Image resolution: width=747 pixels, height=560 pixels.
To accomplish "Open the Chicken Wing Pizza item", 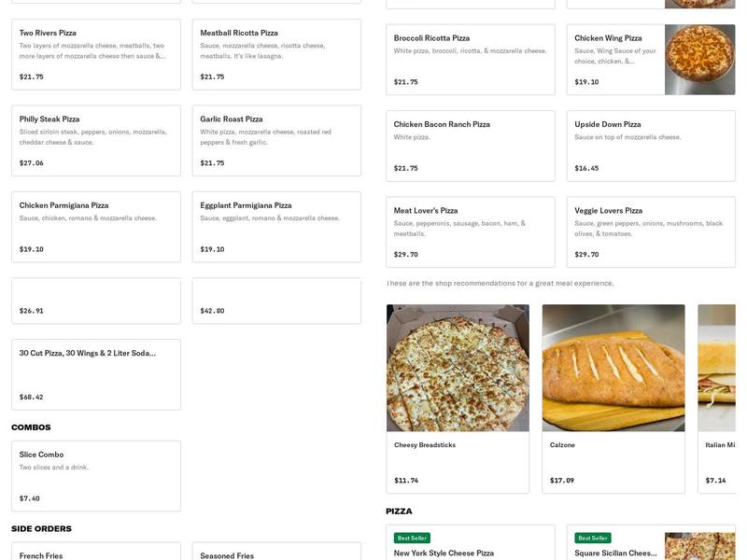I will point(616,56).
